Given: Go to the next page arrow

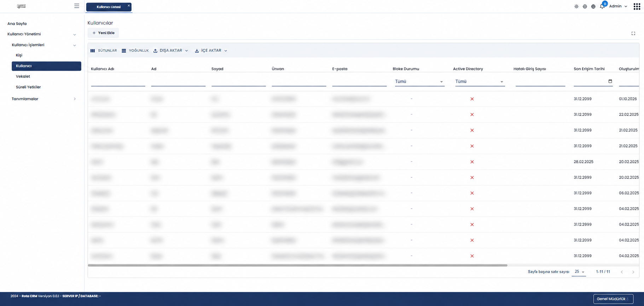Looking at the screenshot, I should (x=633, y=272).
